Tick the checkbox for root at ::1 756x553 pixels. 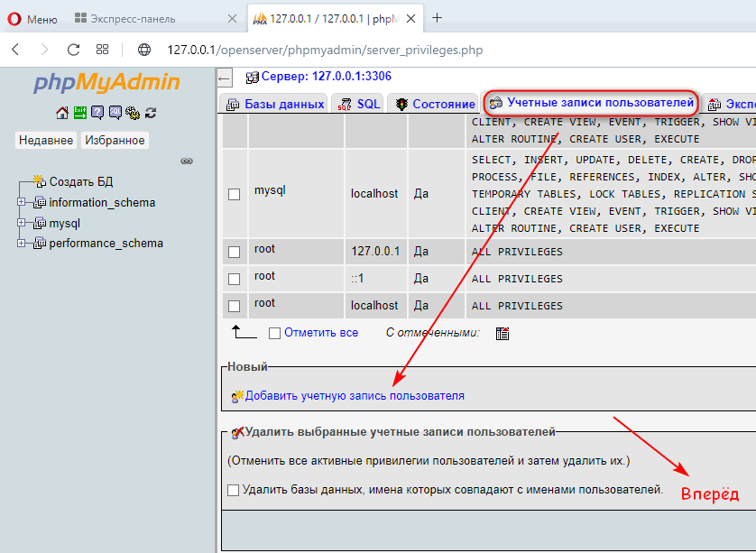(234, 279)
